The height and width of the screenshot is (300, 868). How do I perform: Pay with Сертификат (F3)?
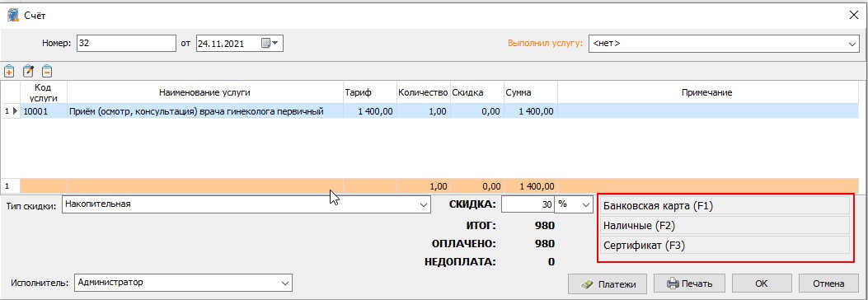coord(725,246)
